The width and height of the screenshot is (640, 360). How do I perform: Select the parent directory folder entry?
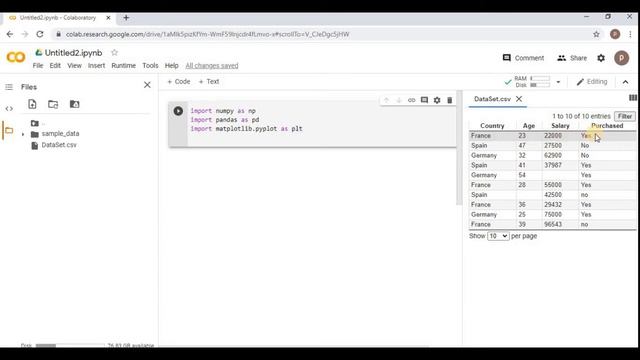click(x=38, y=123)
